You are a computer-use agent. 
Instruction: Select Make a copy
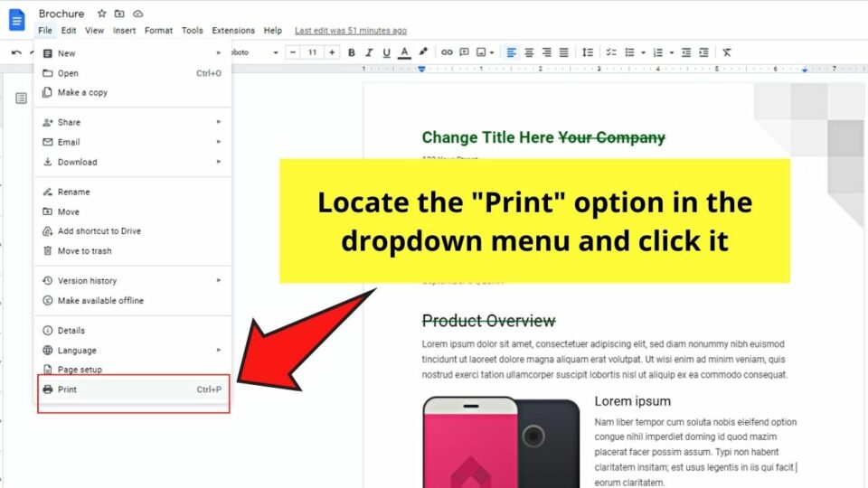coord(133,92)
